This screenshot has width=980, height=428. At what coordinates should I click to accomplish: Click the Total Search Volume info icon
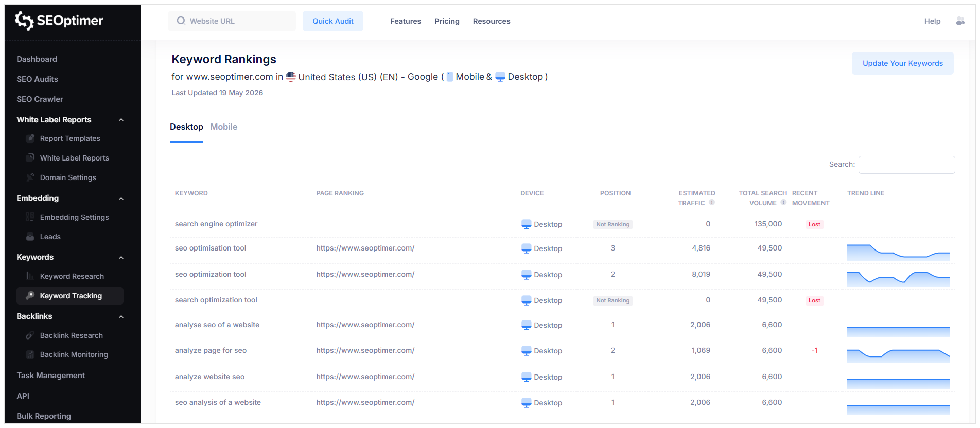(783, 203)
